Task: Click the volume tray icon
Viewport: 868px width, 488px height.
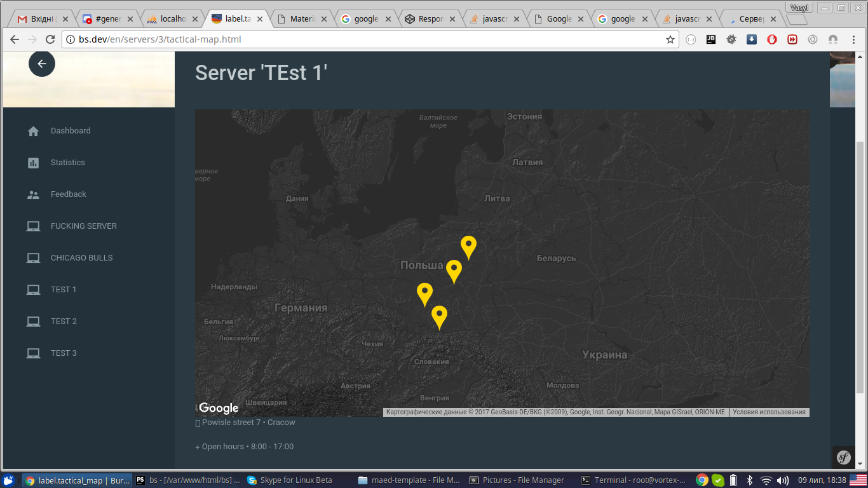Action: [783, 480]
